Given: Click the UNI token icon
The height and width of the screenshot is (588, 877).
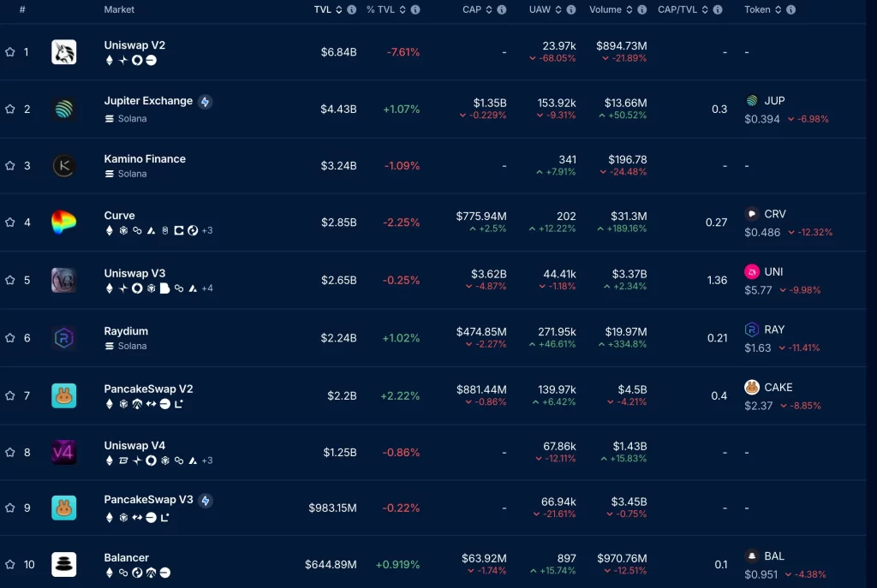Looking at the screenshot, I should pos(752,271).
